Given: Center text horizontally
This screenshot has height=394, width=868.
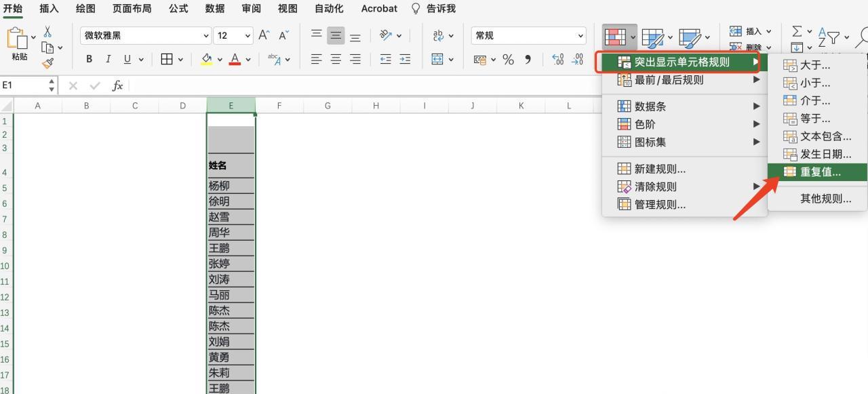Looking at the screenshot, I should pos(335,59).
